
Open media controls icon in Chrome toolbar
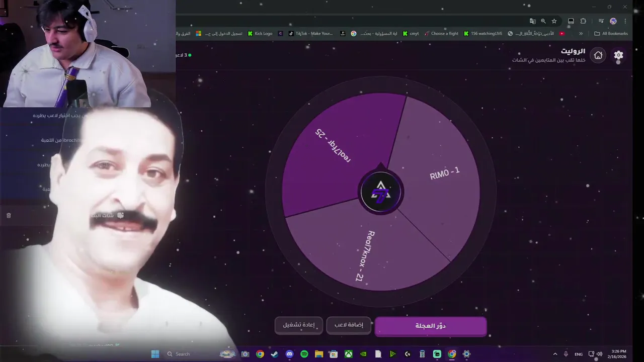tap(601, 21)
